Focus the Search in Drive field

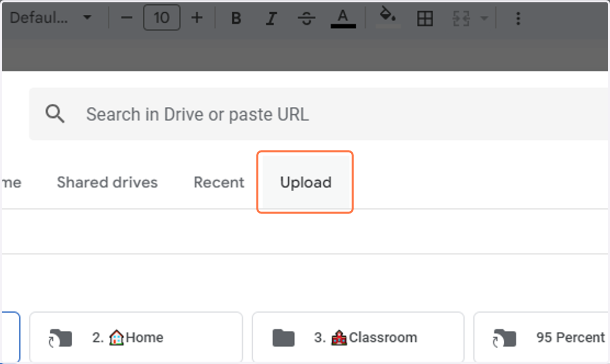click(319, 114)
